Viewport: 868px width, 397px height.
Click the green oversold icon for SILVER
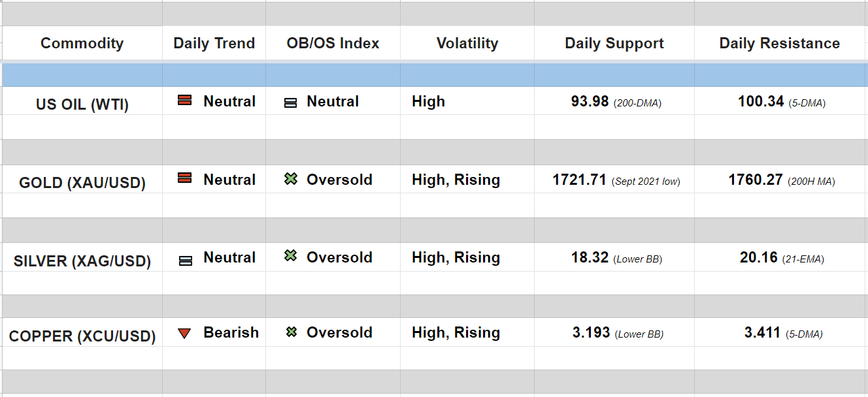(291, 256)
